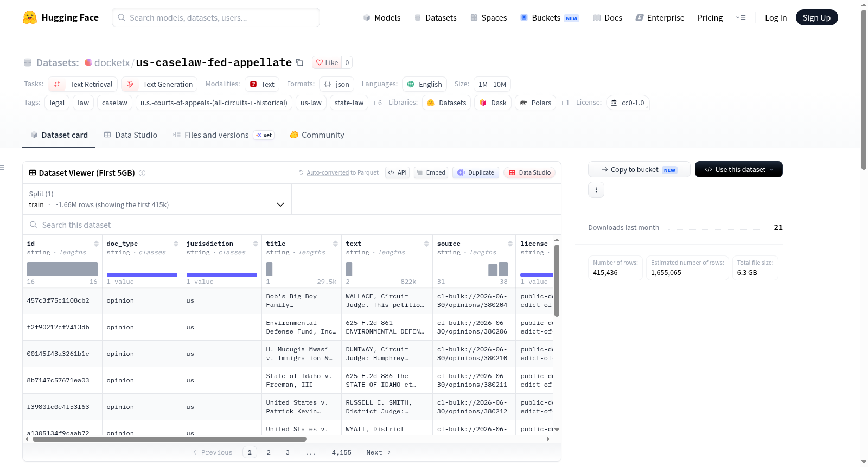Click the info icon beside Dataset Viewer title

click(x=142, y=173)
